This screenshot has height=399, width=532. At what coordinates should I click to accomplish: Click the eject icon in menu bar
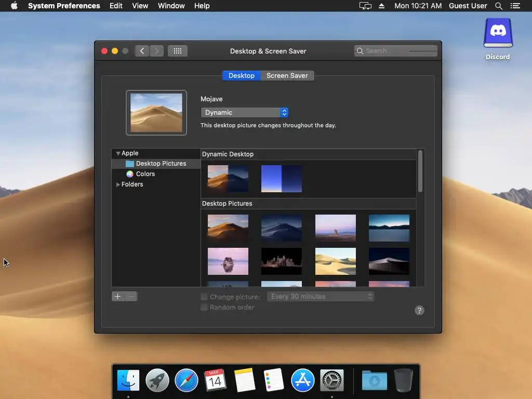click(x=381, y=6)
